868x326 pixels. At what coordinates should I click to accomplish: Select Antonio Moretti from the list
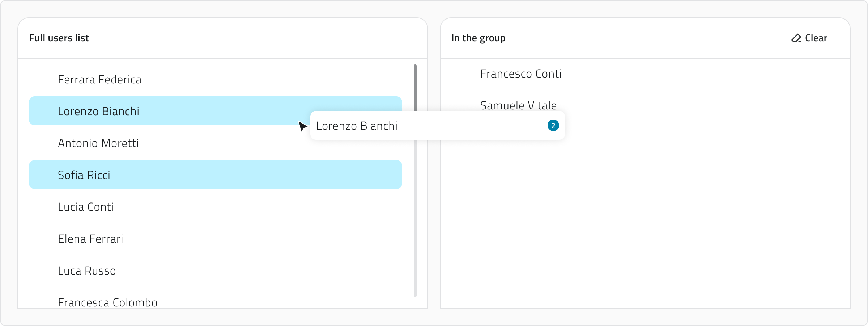pos(98,143)
